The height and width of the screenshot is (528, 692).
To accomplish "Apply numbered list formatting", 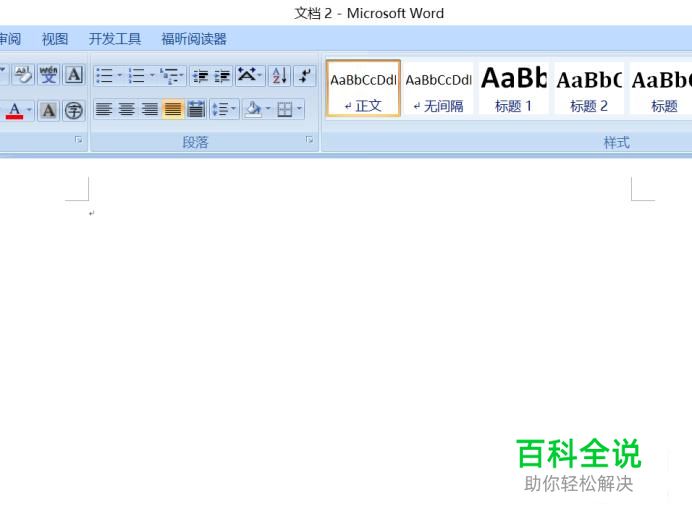I will click(136, 75).
